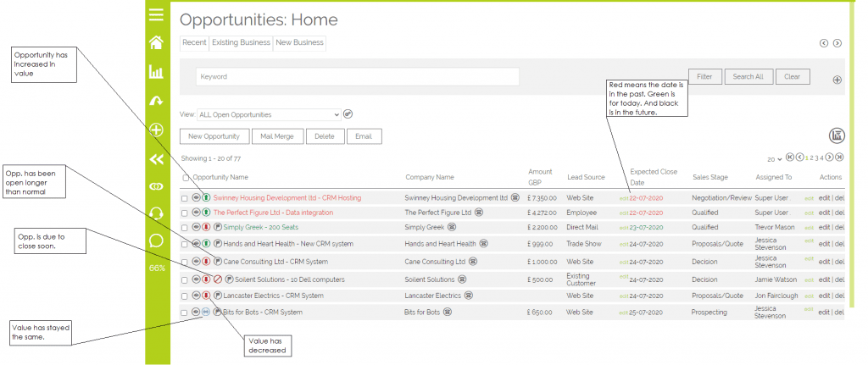Tick the checkbox for Swinney Housing Development row
Screen dimensions: 868x365
coord(185,198)
